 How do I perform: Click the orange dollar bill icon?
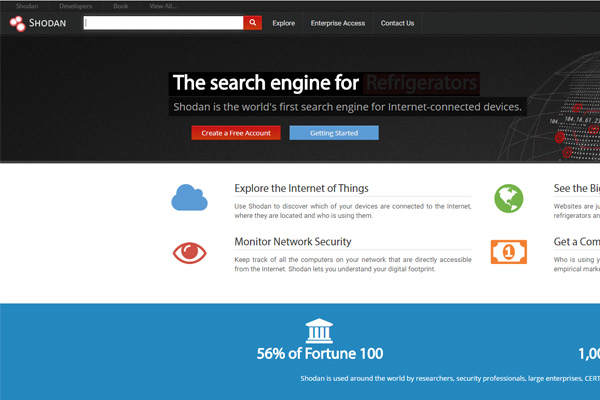509,252
